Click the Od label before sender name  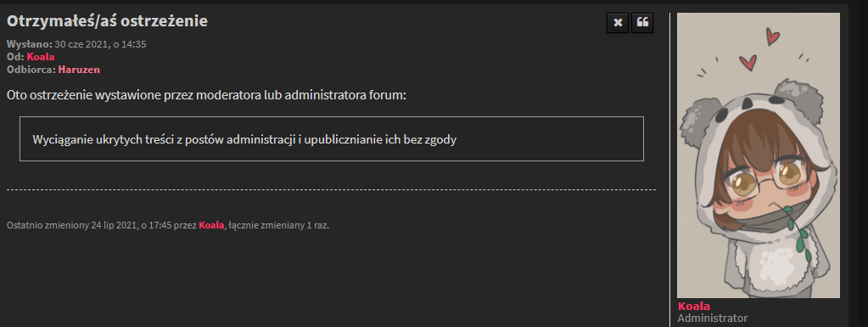point(15,57)
